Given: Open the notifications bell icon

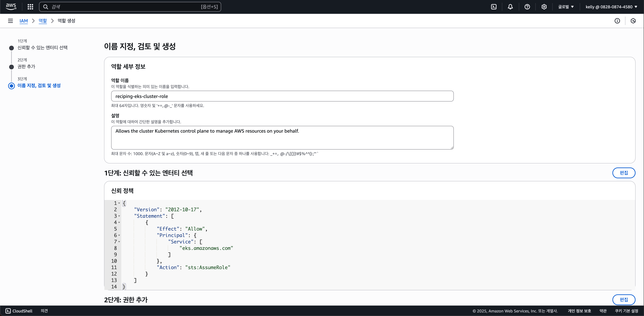Looking at the screenshot, I should [510, 7].
